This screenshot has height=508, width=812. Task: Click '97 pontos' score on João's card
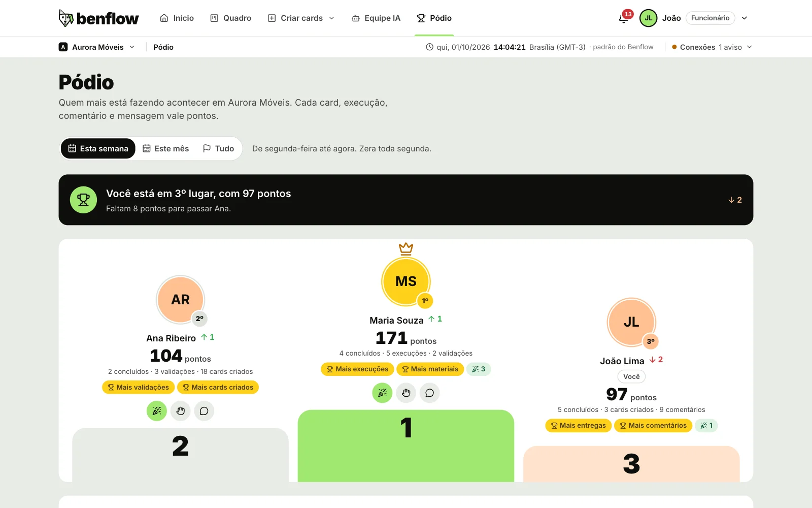pos(631,395)
